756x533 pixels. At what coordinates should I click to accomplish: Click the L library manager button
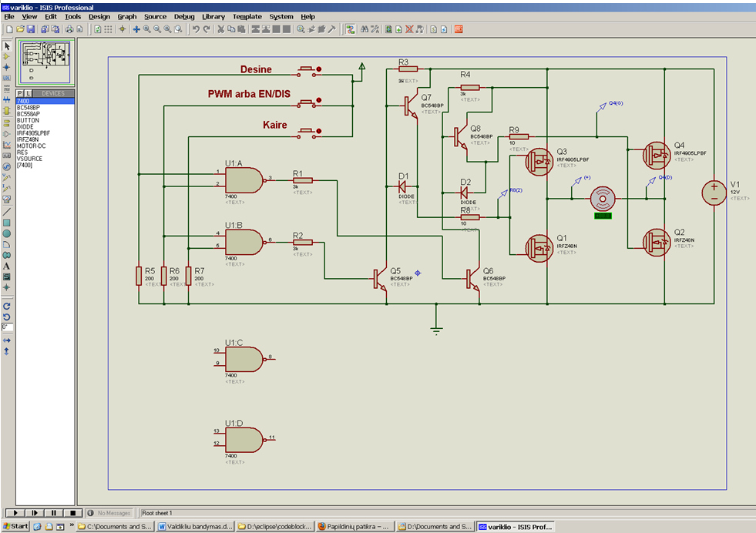(x=28, y=93)
